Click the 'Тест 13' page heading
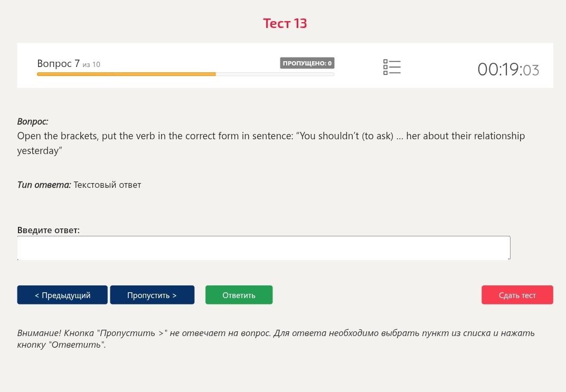 285,23
